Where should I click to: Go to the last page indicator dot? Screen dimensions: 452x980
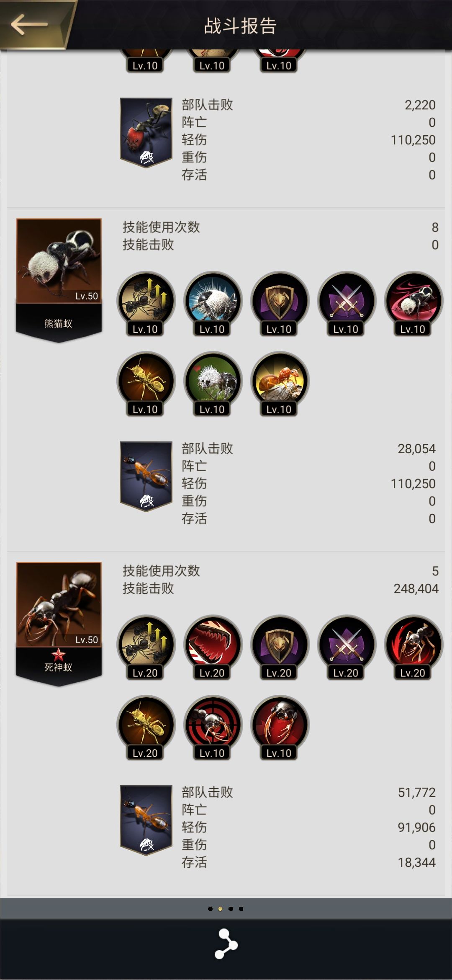[x=241, y=909]
